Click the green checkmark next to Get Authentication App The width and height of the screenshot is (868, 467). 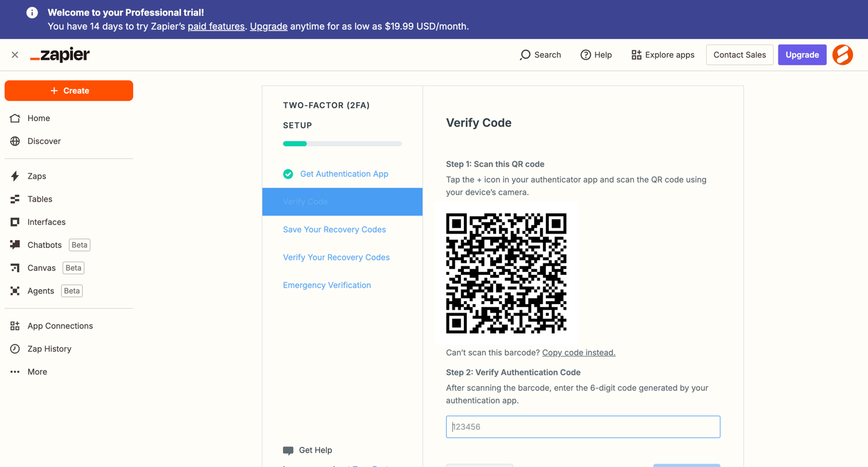[x=288, y=174]
